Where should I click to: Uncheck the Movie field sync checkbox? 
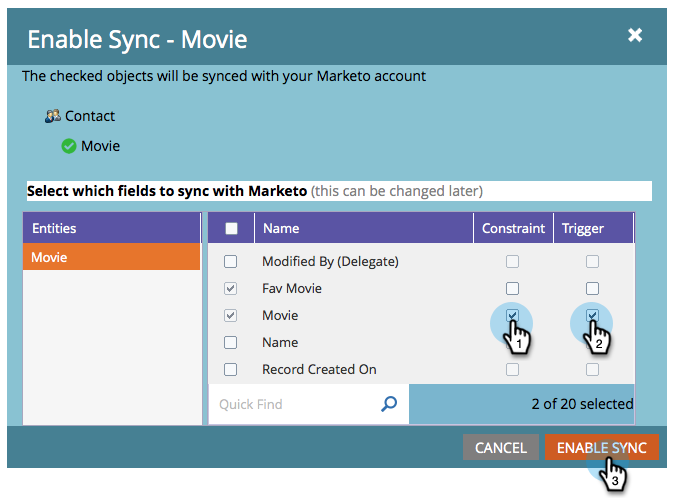pyautogui.click(x=230, y=315)
